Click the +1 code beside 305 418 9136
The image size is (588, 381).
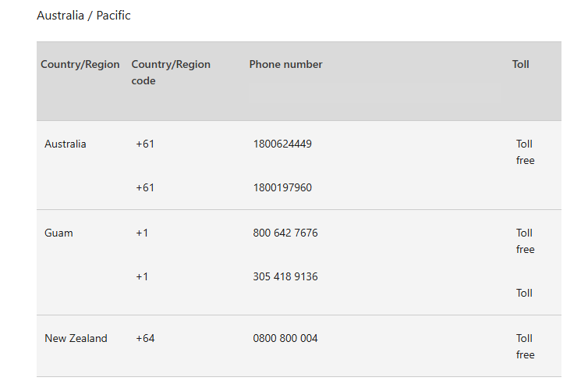click(142, 276)
